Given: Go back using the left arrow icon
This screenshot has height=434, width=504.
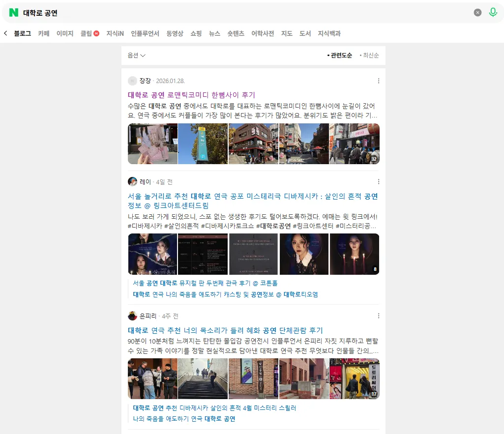Looking at the screenshot, I should coord(5,33).
